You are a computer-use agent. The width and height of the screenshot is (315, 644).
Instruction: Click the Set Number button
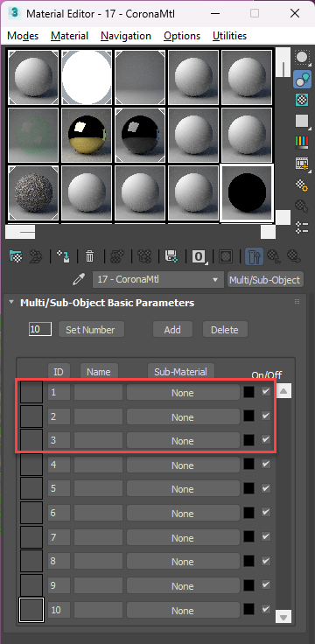click(x=90, y=330)
